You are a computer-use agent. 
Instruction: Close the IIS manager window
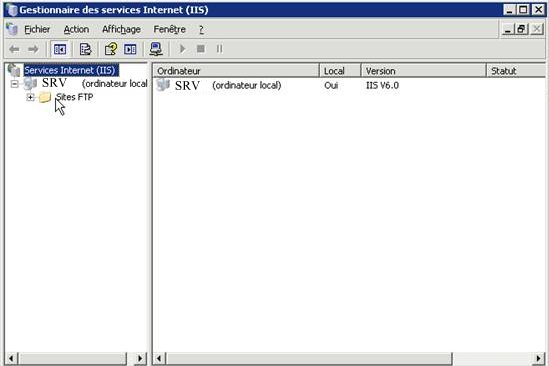pos(538,10)
